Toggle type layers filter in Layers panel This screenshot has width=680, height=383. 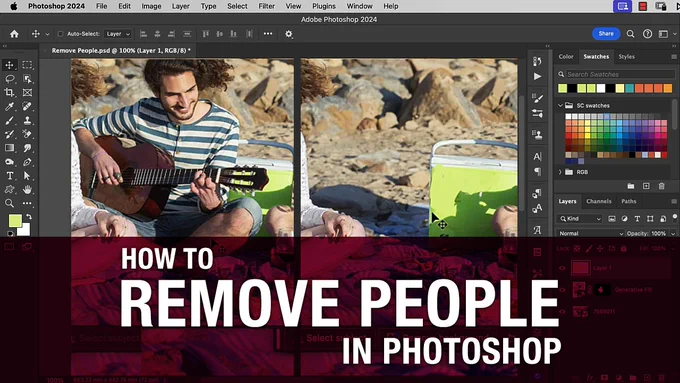(x=637, y=219)
